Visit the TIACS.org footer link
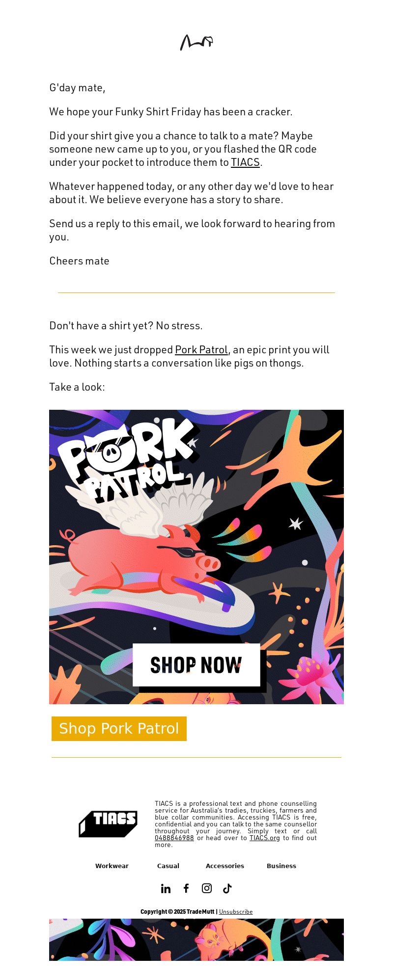This screenshot has width=393, height=980. pos(265,838)
